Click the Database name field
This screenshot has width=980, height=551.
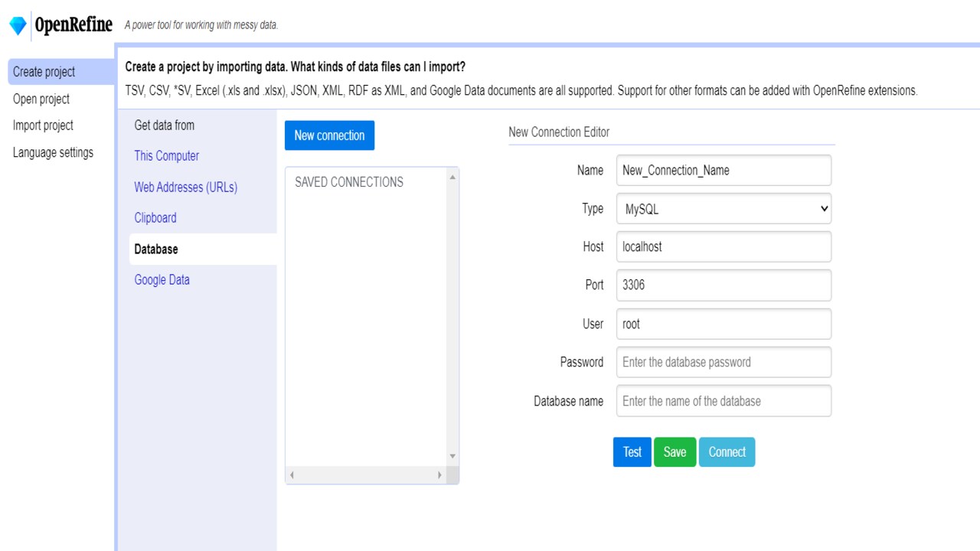pos(724,401)
